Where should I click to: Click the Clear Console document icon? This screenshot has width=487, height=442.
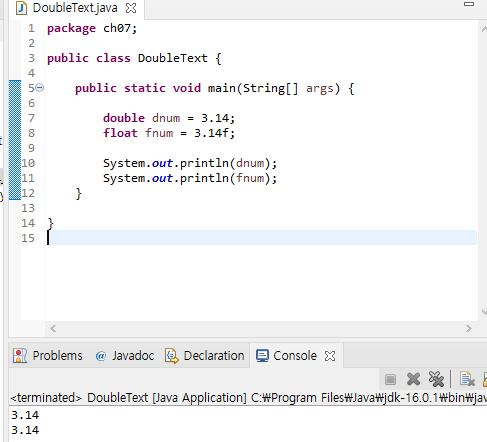click(x=467, y=379)
